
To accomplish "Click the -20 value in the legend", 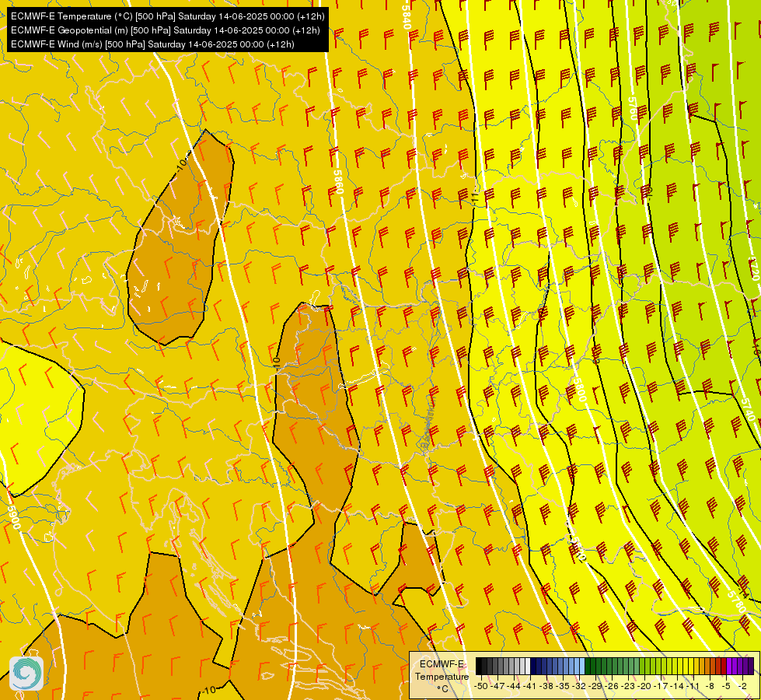I will click(644, 686).
